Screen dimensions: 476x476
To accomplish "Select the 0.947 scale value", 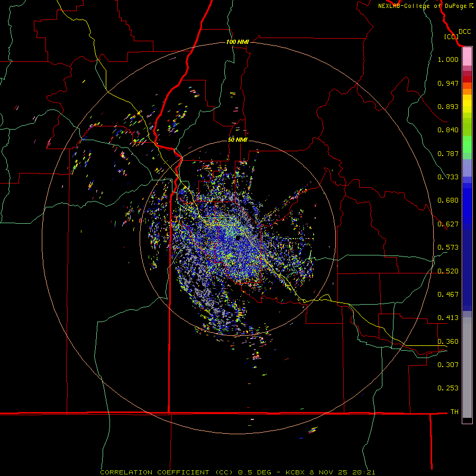I will 448,83.
